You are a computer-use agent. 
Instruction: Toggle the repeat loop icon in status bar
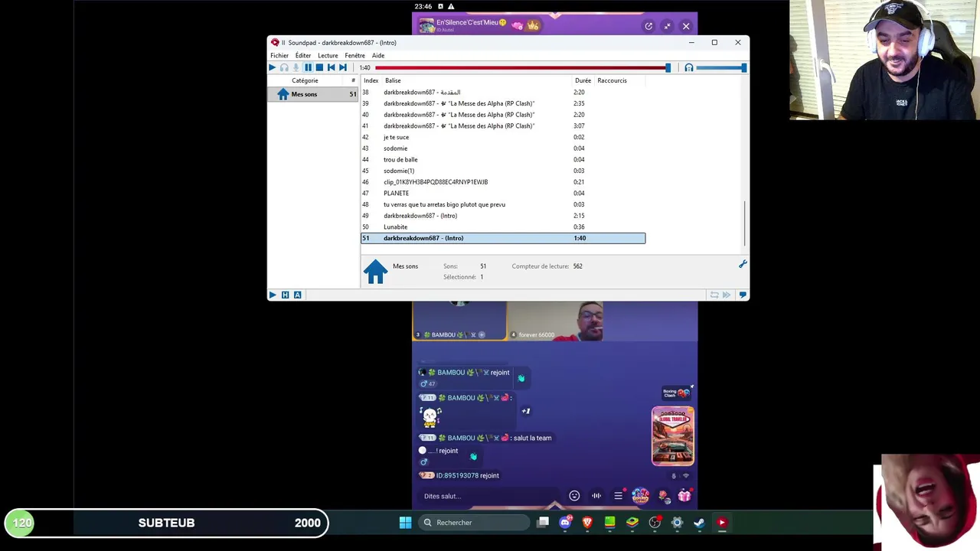click(714, 295)
